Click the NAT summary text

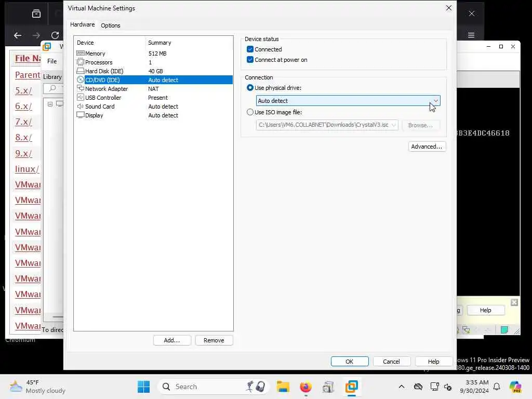[153, 88]
